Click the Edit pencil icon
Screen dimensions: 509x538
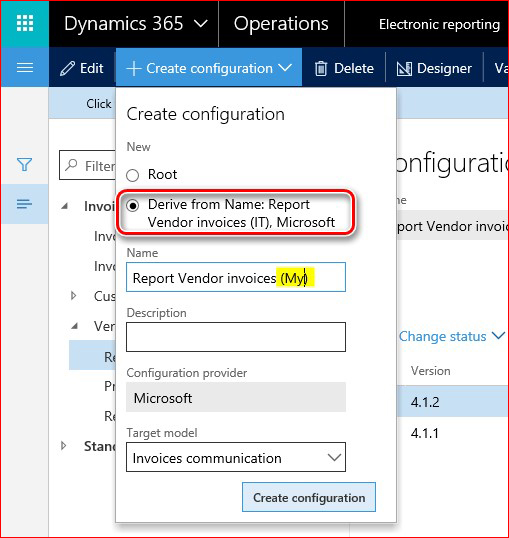tap(67, 68)
